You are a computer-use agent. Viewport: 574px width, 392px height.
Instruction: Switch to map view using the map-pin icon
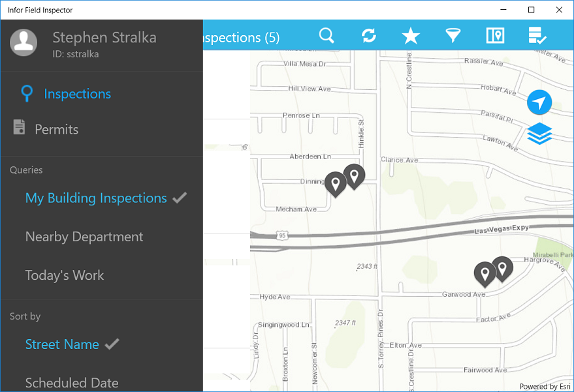tap(495, 36)
